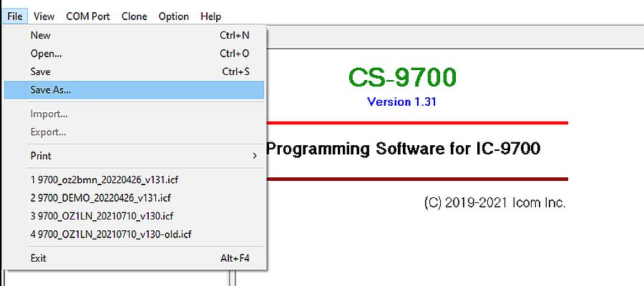The width and height of the screenshot is (644, 286).
Task: Click the Programming Software for IC-9700 heading
Action: click(x=403, y=149)
